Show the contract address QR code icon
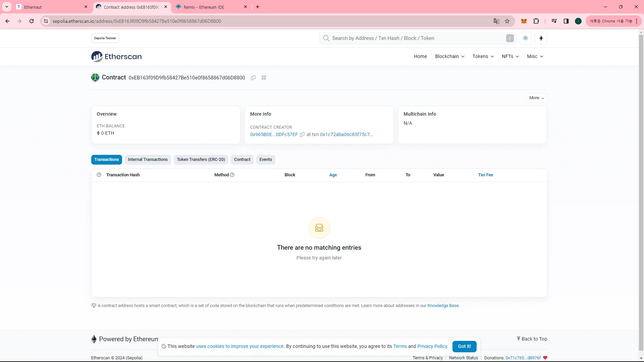The width and height of the screenshot is (644, 362). point(264,78)
